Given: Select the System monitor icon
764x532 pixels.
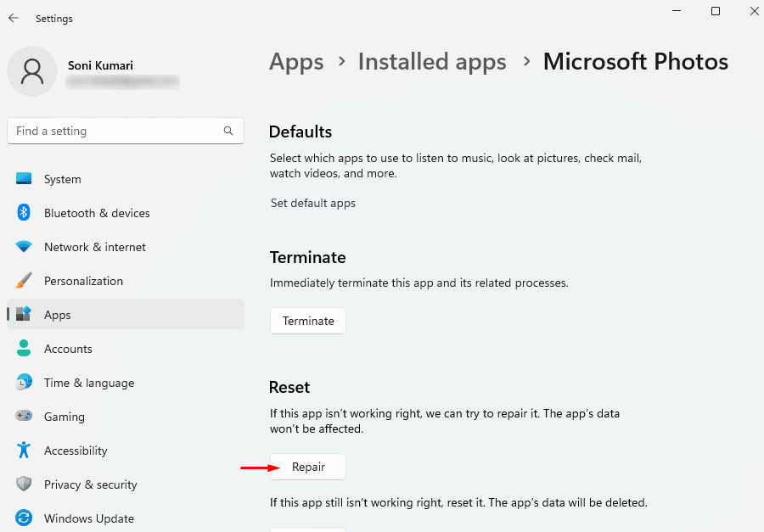Looking at the screenshot, I should (24, 179).
